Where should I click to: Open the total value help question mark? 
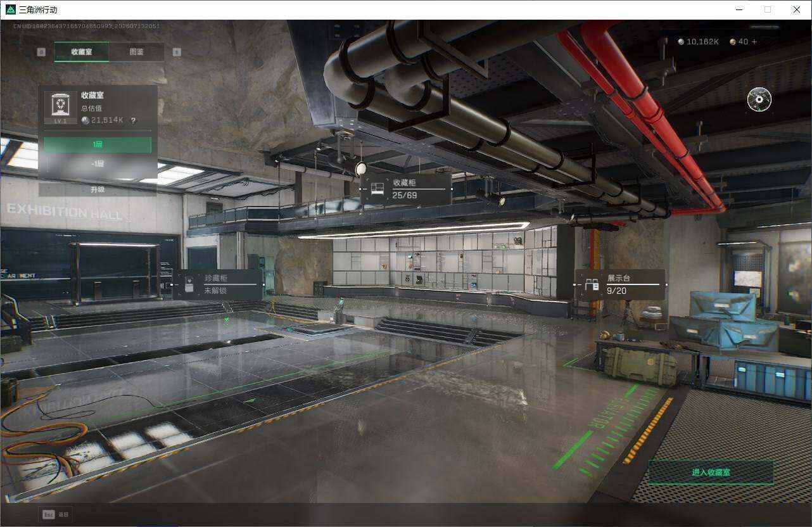point(133,120)
